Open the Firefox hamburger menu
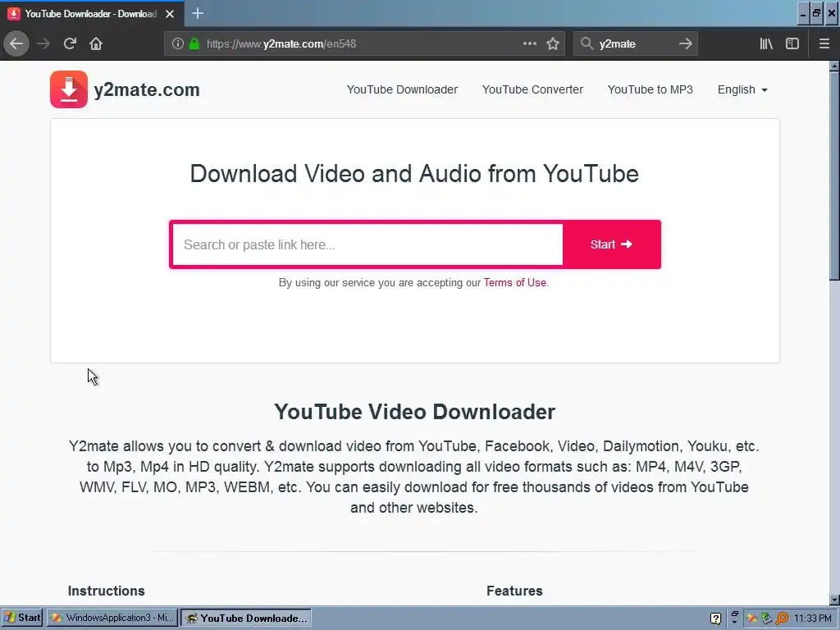 tap(824, 43)
